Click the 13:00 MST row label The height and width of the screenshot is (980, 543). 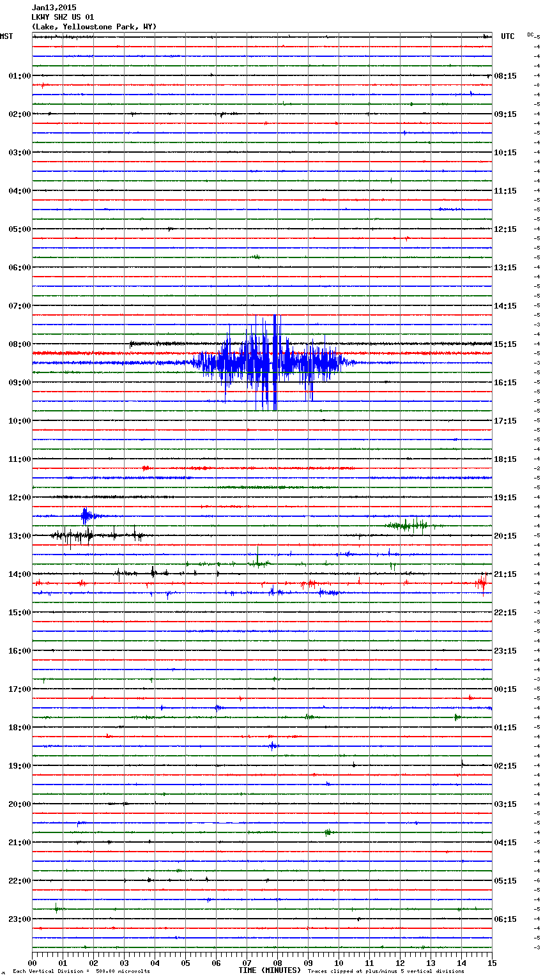[19, 535]
